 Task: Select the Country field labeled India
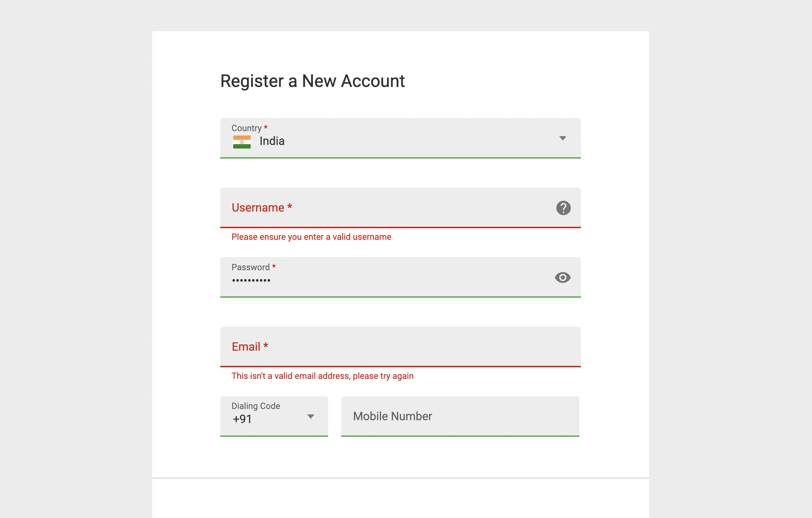point(398,139)
